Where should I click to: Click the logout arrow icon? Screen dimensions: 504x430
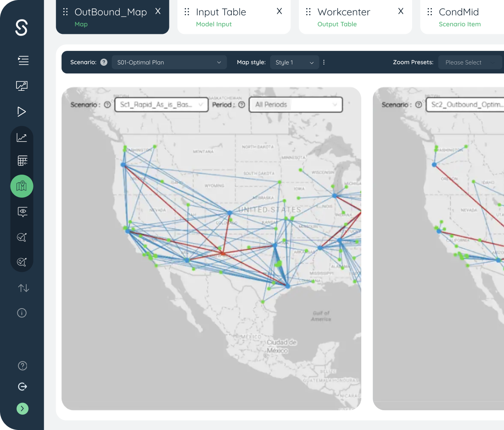(x=23, y=386)
